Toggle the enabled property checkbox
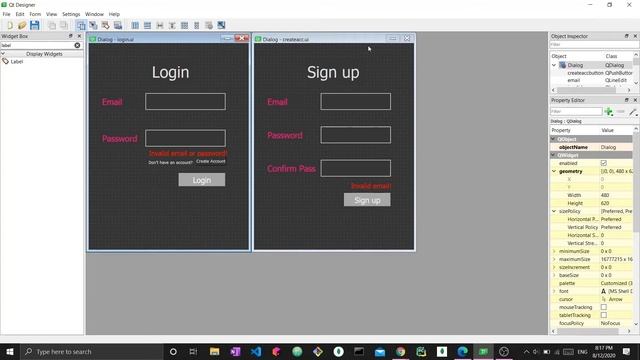Screen dimensions: 640x360 (x=604, y=163)
